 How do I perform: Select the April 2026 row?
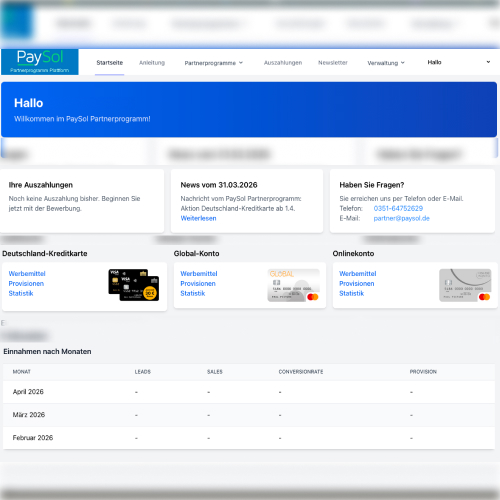click(x=249, y=392)
